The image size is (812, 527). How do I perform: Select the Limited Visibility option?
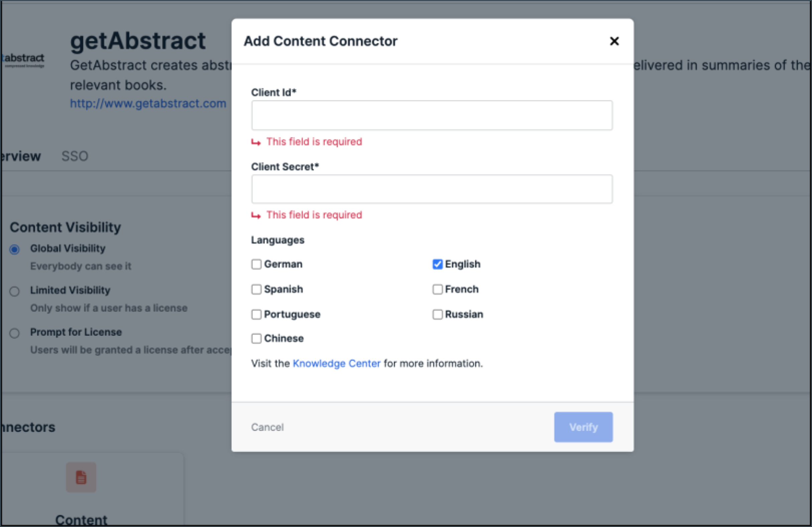14,292
